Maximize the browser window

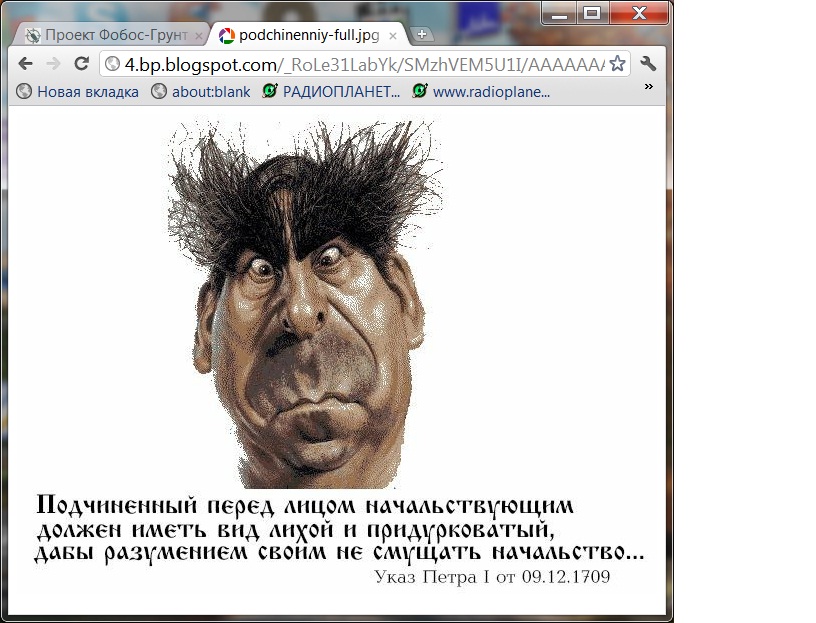pyautogui.click(x=592, y=14)
